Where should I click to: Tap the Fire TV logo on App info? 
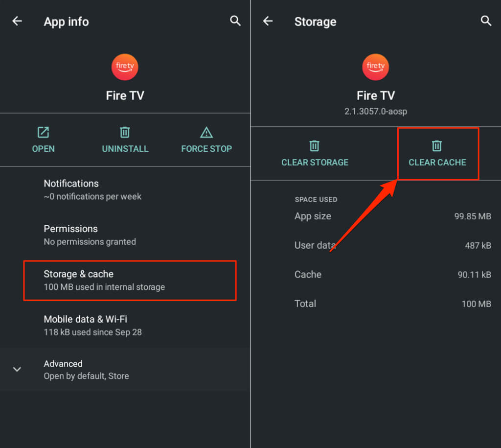125,67
